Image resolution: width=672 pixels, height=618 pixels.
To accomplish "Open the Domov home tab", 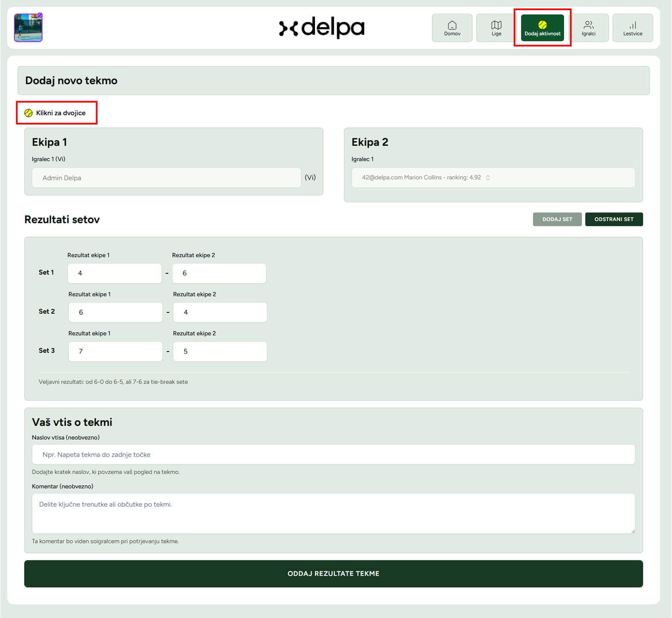I will [x=452, y=28].
